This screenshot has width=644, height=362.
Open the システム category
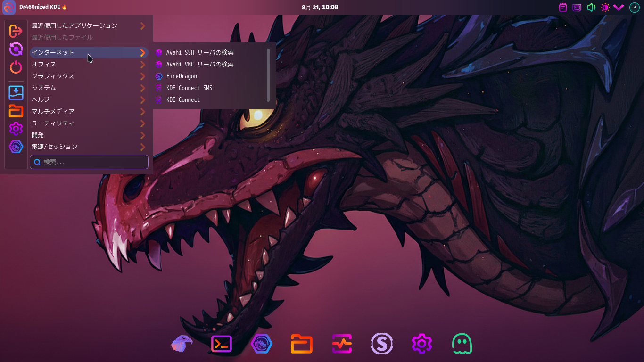[x=89, y=88]
